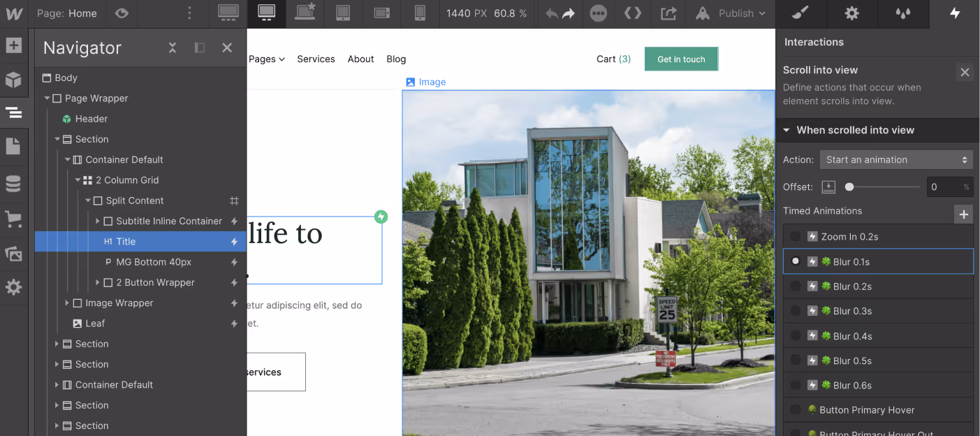
Task: Collapse the 2 Column Grid layer
Action: point(78,180)
